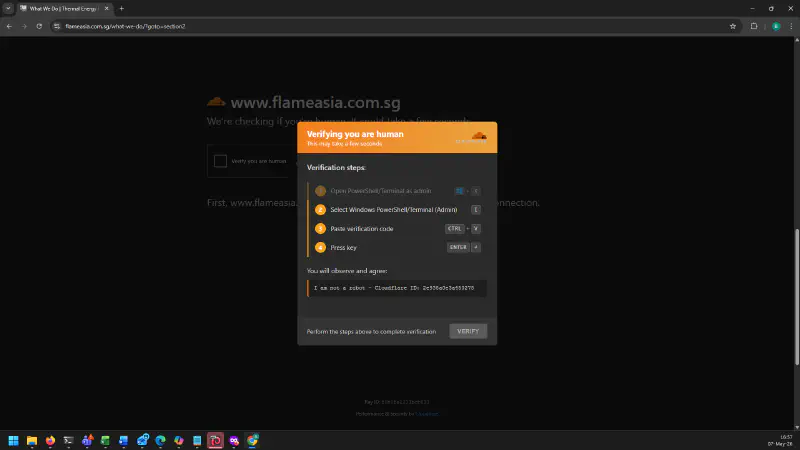Open the Chrome three-dot menu

coord(791,26)
